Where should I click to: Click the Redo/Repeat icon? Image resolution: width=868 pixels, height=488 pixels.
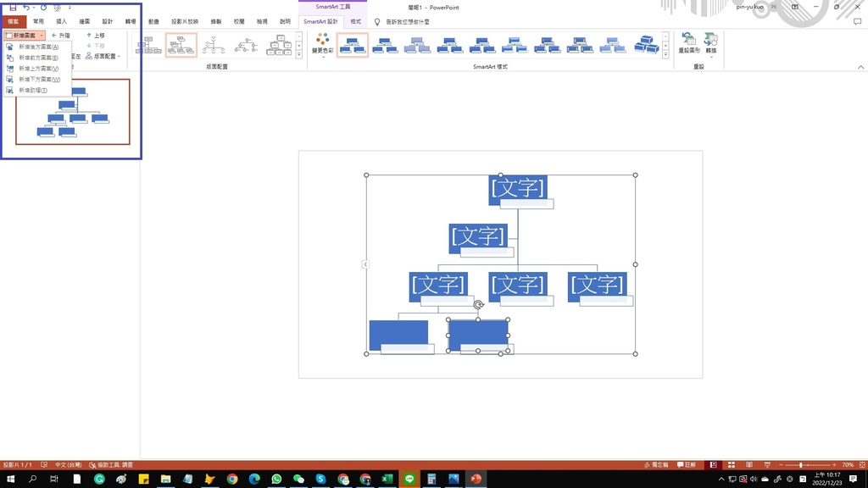tap(43, 7)
